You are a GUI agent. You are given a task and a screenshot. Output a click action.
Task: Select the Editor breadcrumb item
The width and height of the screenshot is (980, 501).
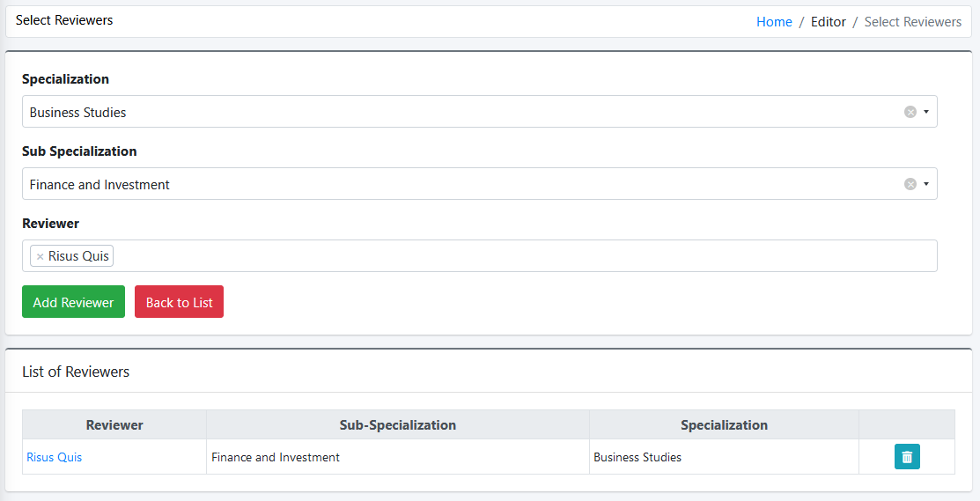pos(829,22)
